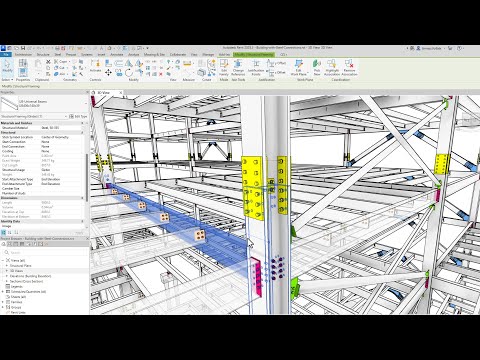Click the Help icon in title bar
Screen dimensions: 480x360
click(x=459, y=48)
